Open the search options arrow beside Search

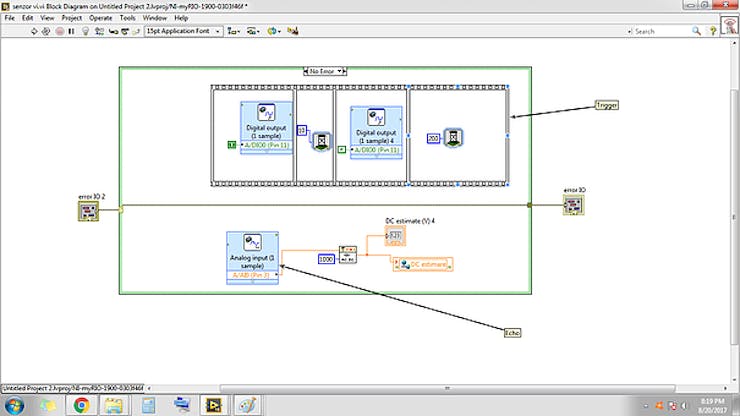point(630,32)
